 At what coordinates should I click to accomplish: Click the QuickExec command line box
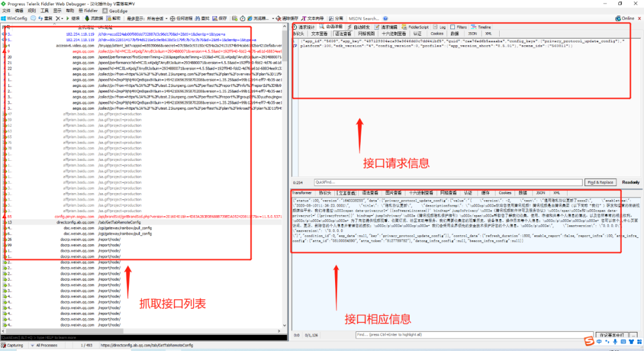tap(144, 337)
